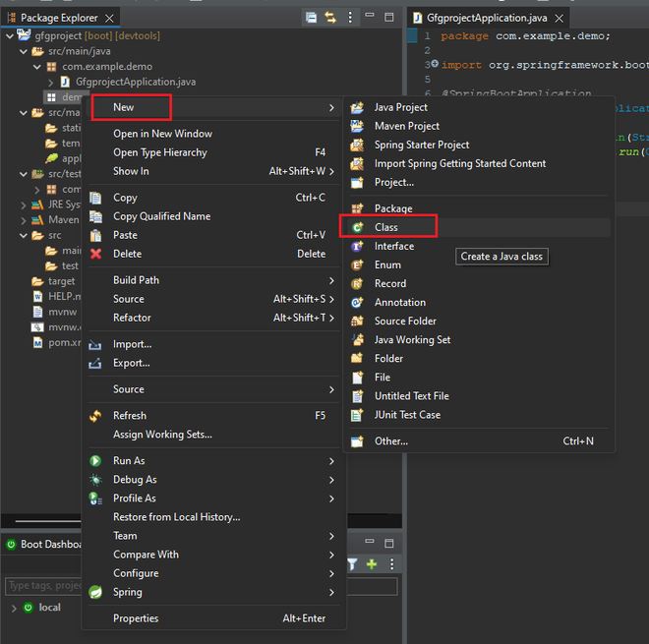
Task: Click the Run As green play icon
Action: (x=95, y=461)
